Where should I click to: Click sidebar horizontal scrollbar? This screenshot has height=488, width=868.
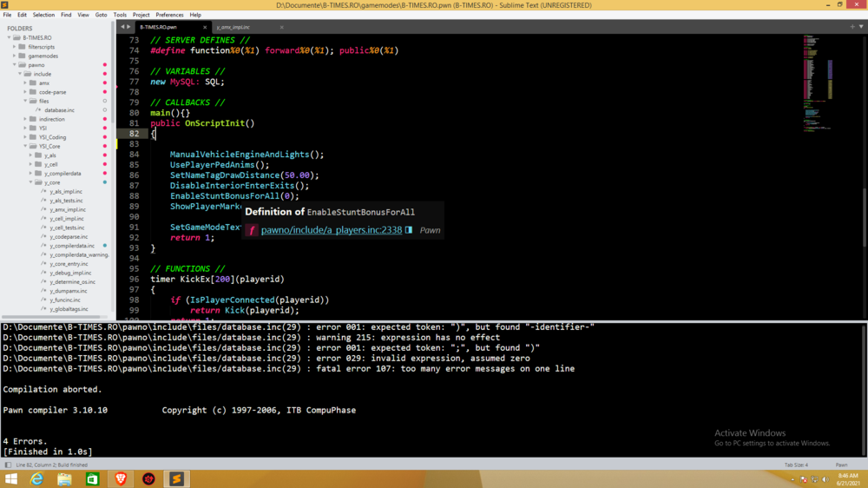tap(51, 317)
